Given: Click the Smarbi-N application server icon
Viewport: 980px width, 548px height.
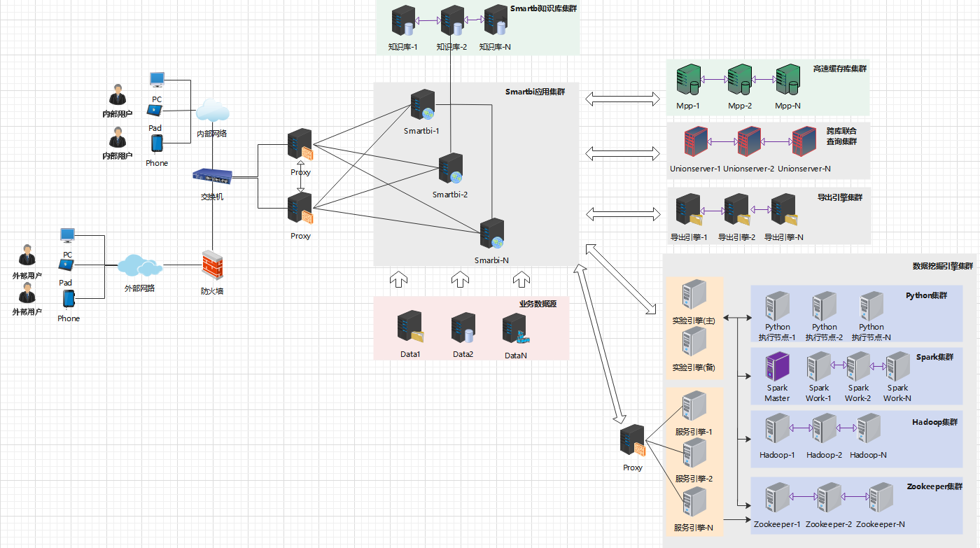Looking at the screenshot, I should click(491, 234).
